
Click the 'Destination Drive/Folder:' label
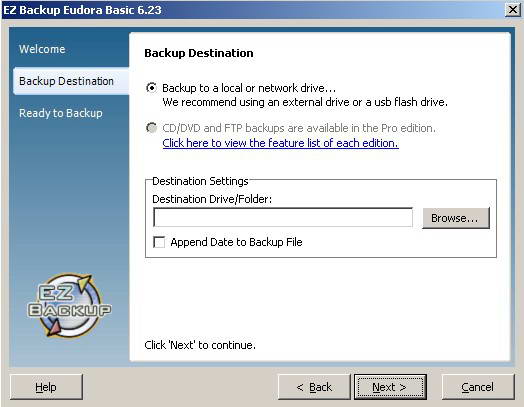point(212,199)
